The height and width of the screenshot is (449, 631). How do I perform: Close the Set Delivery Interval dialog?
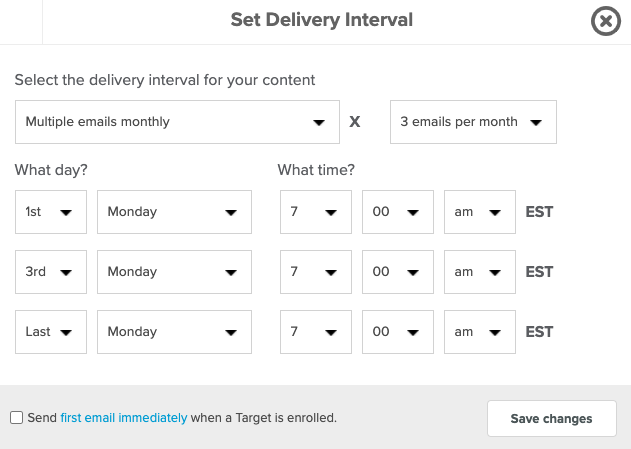point(606,21)
